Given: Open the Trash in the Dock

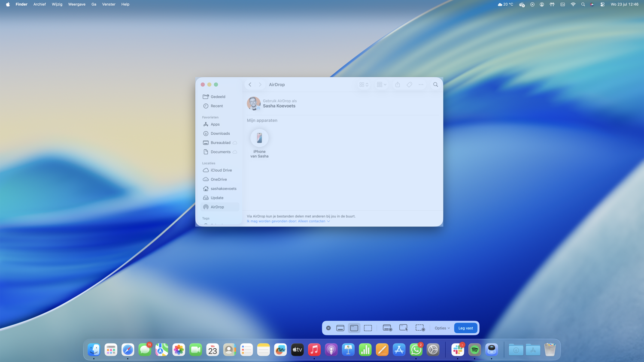Looking at the screenshot, I should pos(550,350).
